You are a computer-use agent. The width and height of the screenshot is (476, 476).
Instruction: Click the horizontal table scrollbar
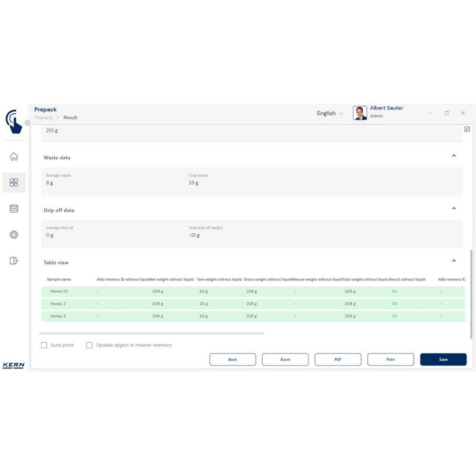coord(151,333)
